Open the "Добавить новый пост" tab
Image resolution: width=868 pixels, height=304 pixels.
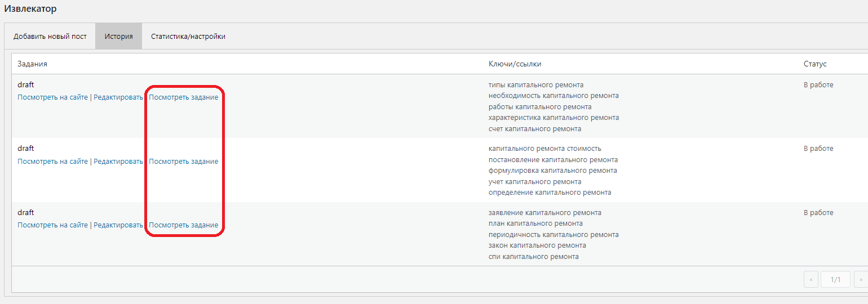[50, 37]
